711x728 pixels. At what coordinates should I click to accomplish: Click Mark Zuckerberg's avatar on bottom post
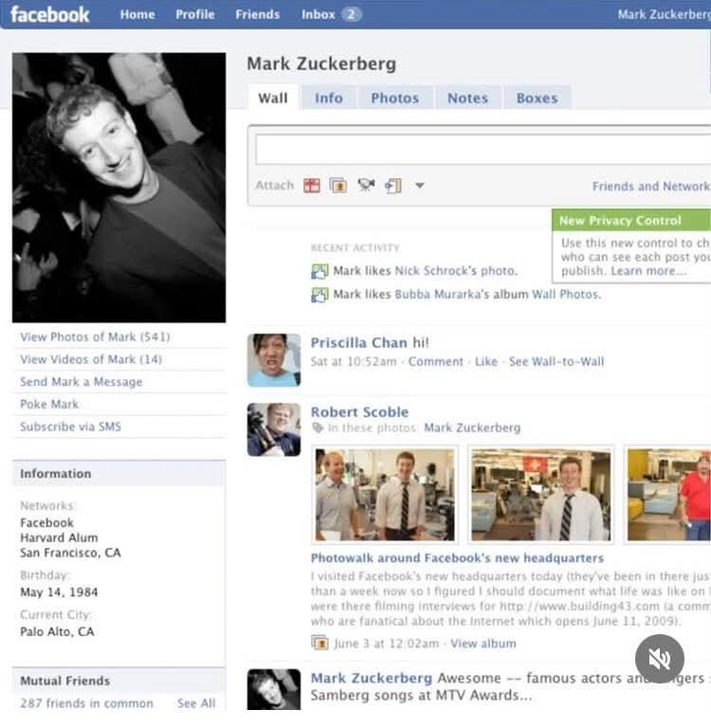pyautogui.click(x=274, y=689)
